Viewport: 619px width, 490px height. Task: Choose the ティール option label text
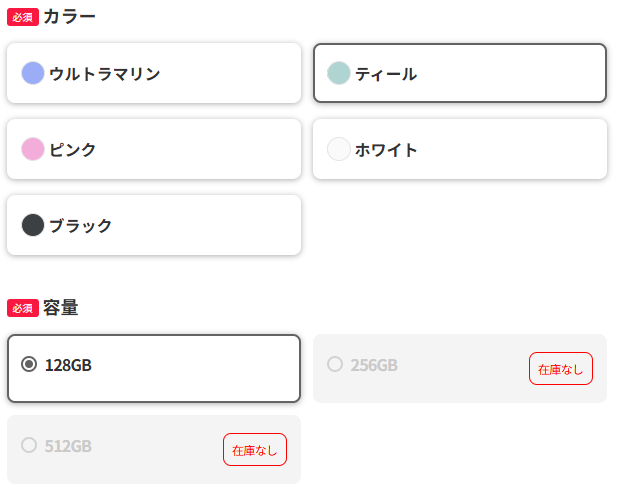[386, 73]
